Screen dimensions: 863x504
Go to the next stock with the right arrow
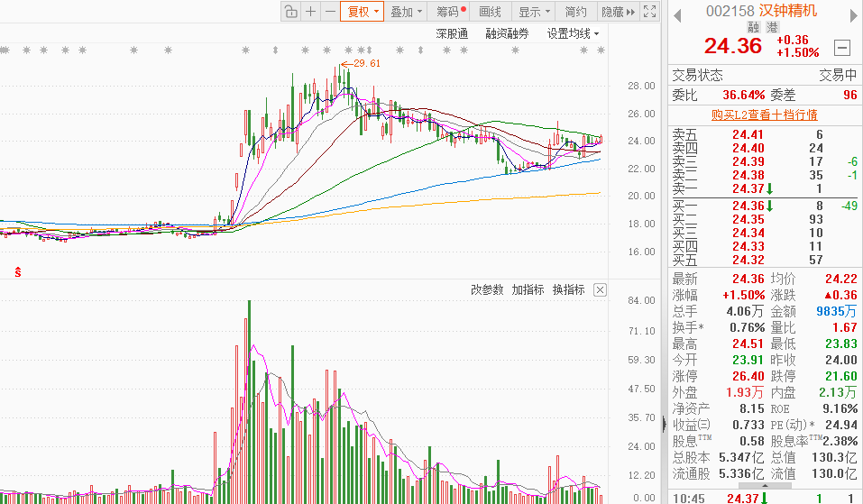click(854, 16)
